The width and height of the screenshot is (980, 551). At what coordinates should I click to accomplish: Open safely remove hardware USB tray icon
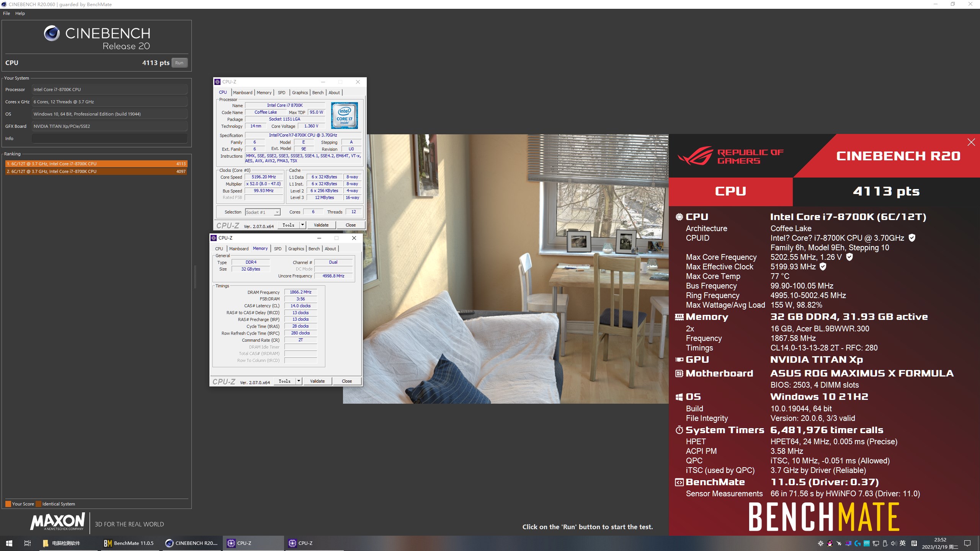coord(885,543)
